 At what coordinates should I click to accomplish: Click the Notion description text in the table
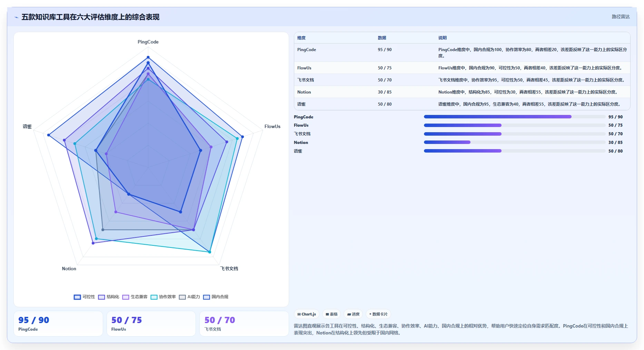coord(529,92)
